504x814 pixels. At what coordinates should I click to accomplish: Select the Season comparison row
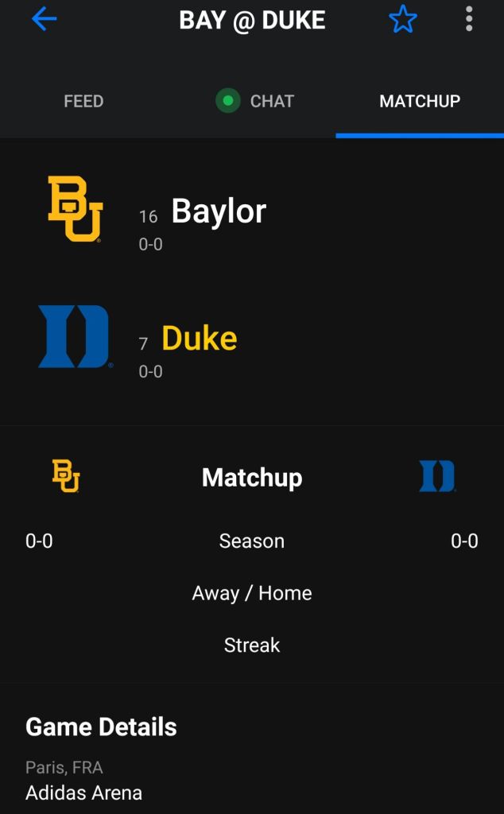point(252,541)
